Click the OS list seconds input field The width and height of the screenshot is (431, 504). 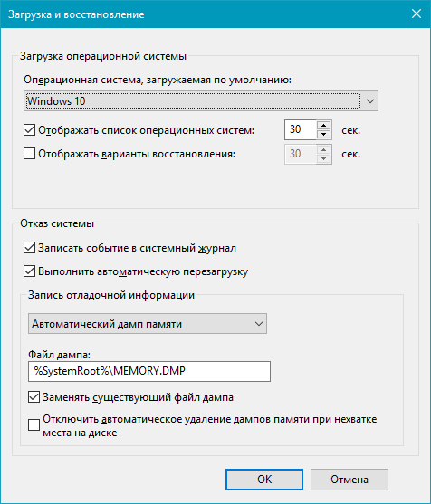click(x=301, y=130)
